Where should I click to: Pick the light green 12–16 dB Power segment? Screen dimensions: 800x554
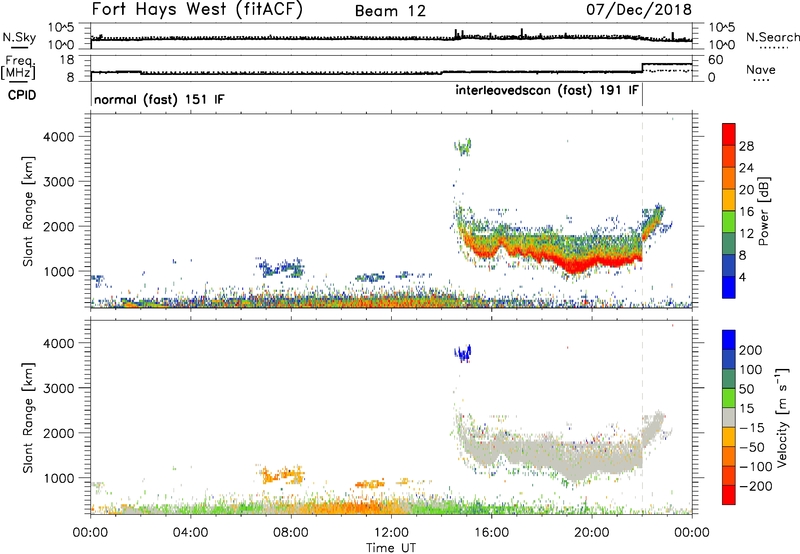[x=729, y=221]
